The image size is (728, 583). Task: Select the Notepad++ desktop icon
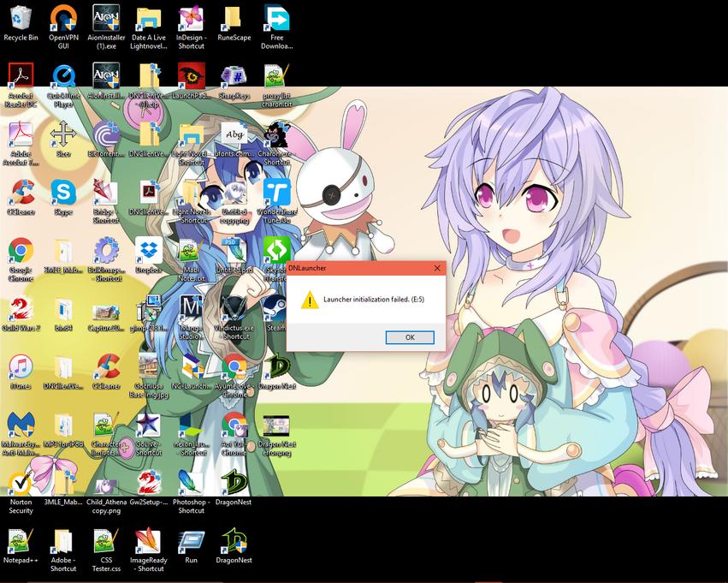click(21, 541)
